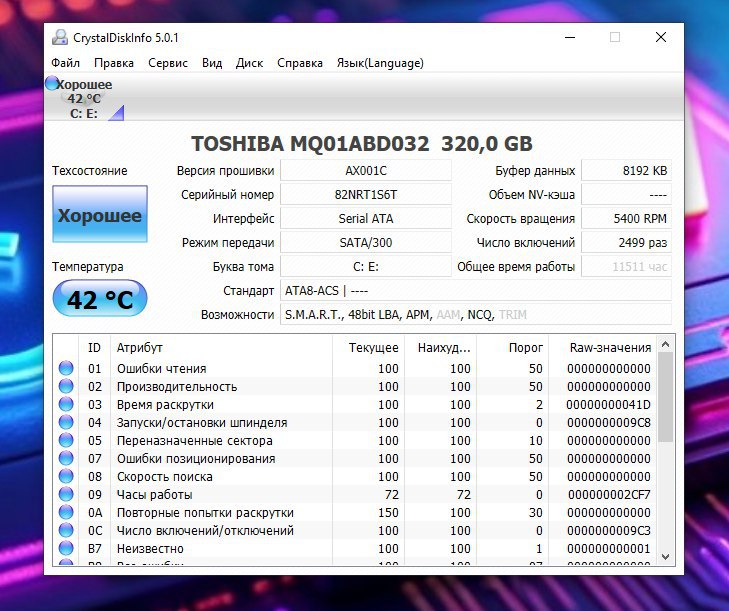Screen dimensions: 729x611
Task: Click raw value 0000000041D
Action: click(x=609, y=405)
